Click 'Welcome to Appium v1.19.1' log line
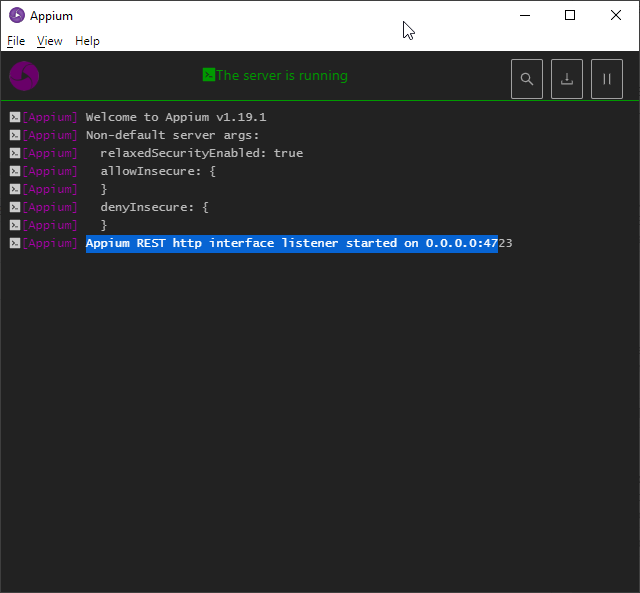 tap(176, 118)
